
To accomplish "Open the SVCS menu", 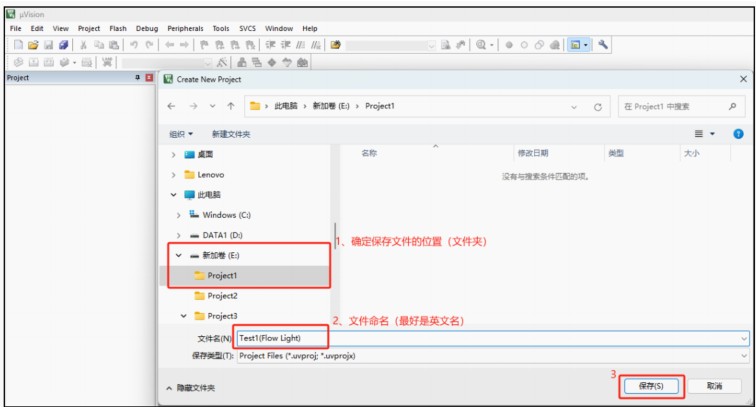I will point(247,28).
